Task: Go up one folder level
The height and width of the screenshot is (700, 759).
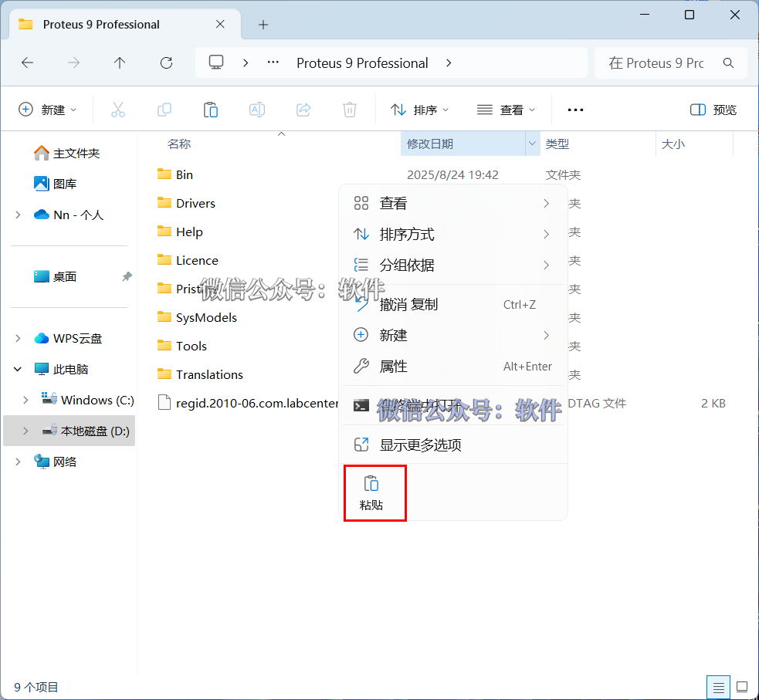Action: [x=120, y=63]
